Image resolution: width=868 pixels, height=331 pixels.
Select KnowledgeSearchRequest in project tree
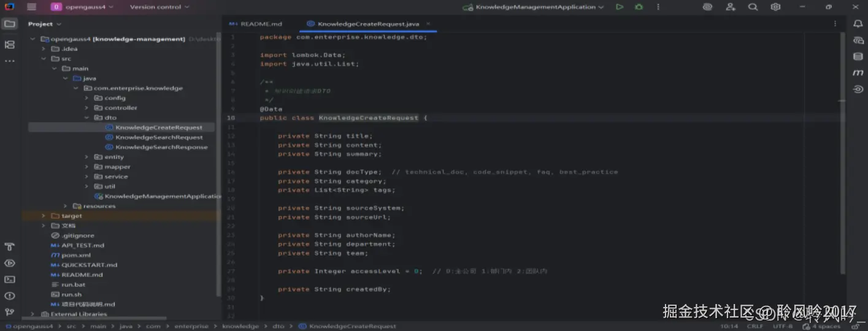click(159, 137)
